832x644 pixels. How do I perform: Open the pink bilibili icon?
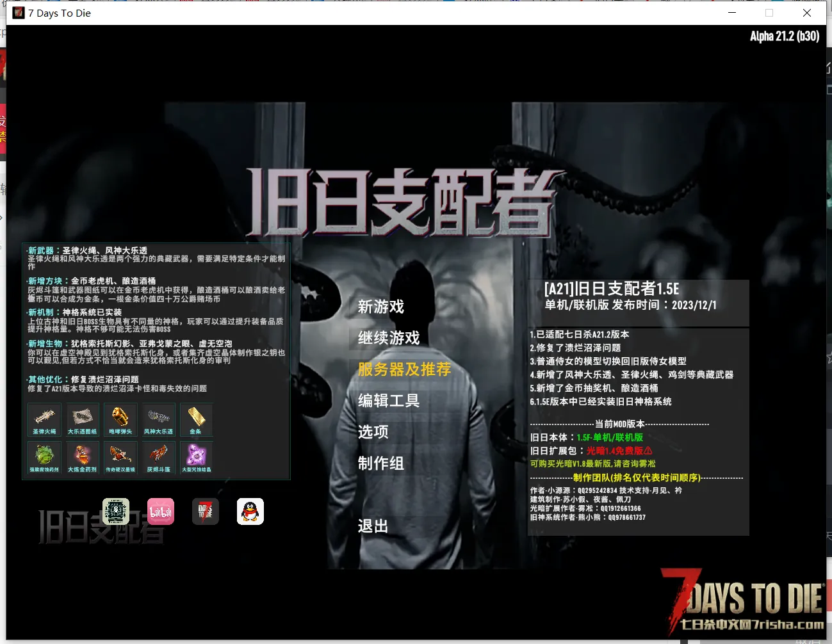[x=161, y=511]
